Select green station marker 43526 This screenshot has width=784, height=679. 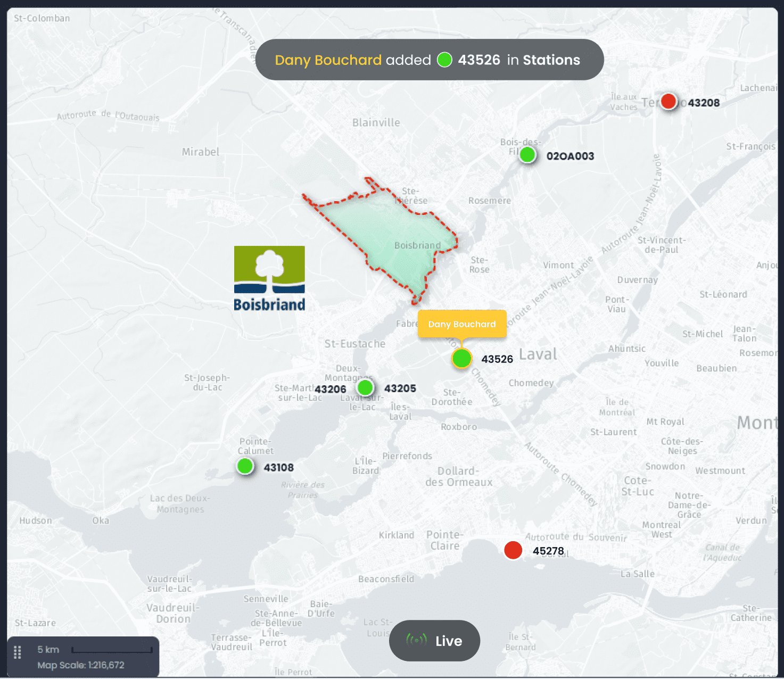(461, 358)
